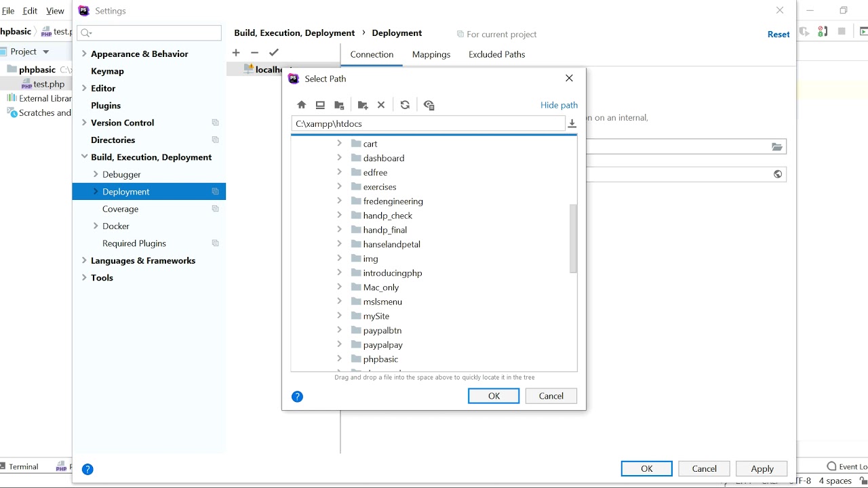This screenshot has width=868, height=488.
Task: Click the Reset link in Settings
Action: (778, 35)
